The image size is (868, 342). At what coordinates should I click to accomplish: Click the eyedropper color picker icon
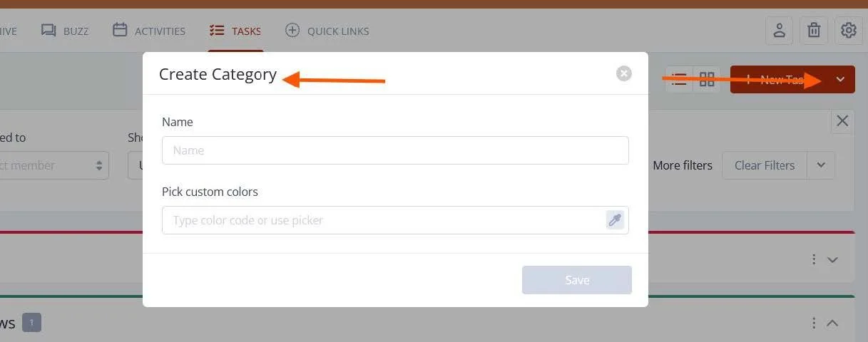[615, 219]
